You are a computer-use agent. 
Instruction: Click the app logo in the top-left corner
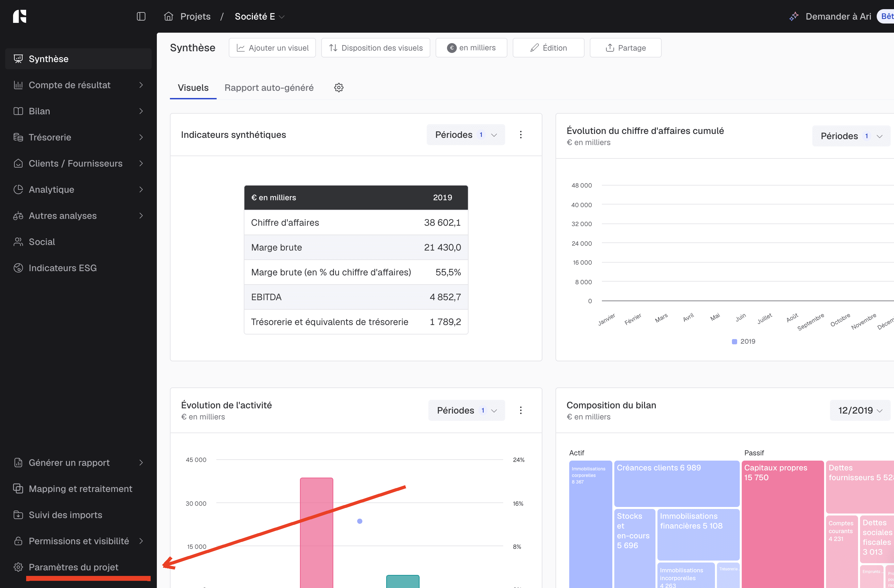[x=20, y=16]
